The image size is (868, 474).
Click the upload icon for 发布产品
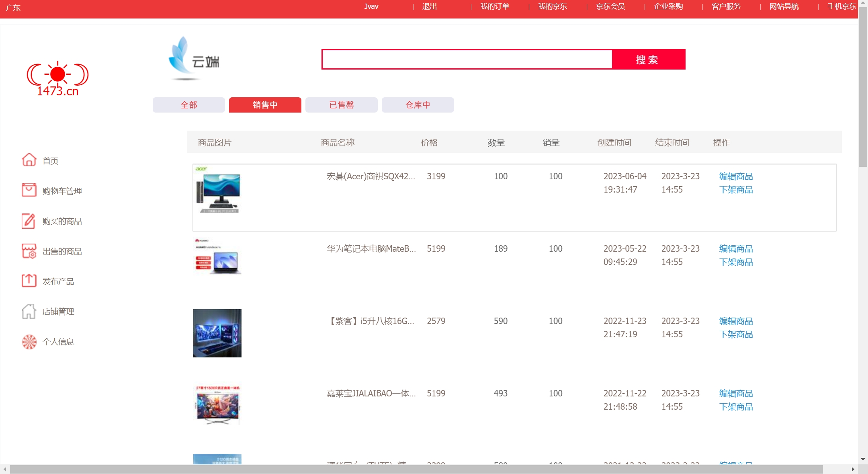pos(29,281)
